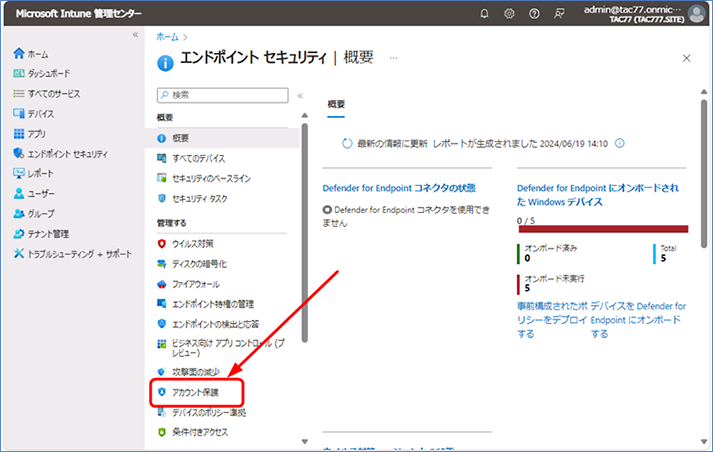Open the ellipsis menu beside page title
This screenshot has height=452, width=713.
click(393, 58)
